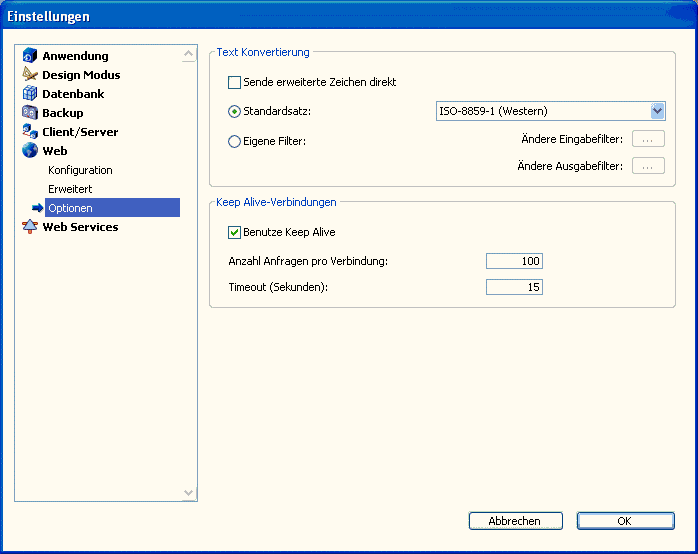Open the Konfiguration settings page
Screen dimensions: 698x554
(80, 170)
